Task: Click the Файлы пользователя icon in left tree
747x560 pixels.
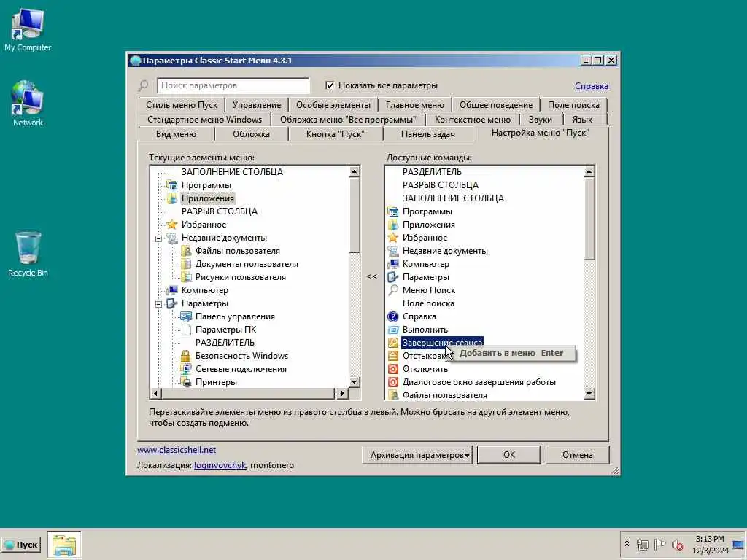Action: click(186, 251)
